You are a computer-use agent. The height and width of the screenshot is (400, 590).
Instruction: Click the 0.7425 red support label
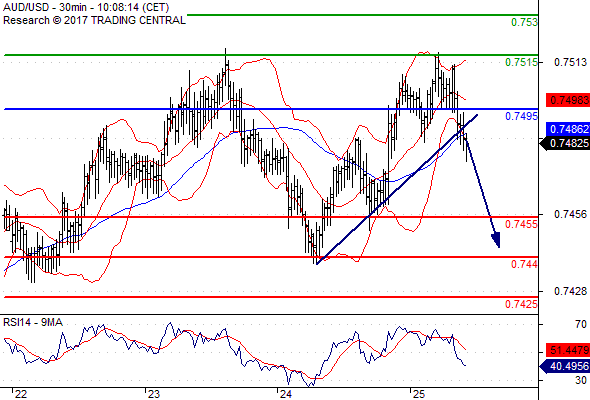(x=521, y=304)
